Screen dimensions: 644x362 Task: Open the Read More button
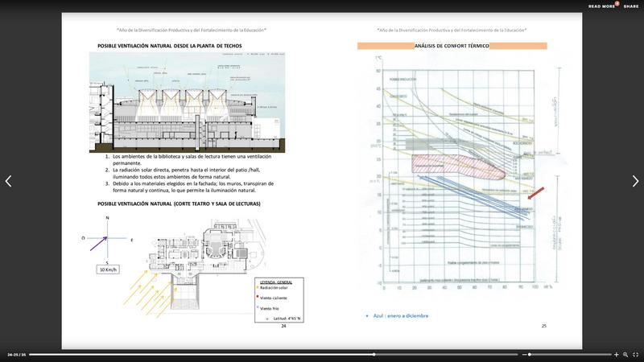601,6
